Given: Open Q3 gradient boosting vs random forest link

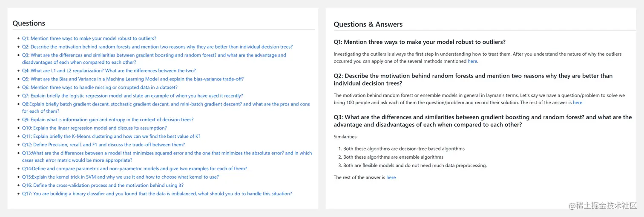Looking at the screenshot, I should tap(154, 59).
